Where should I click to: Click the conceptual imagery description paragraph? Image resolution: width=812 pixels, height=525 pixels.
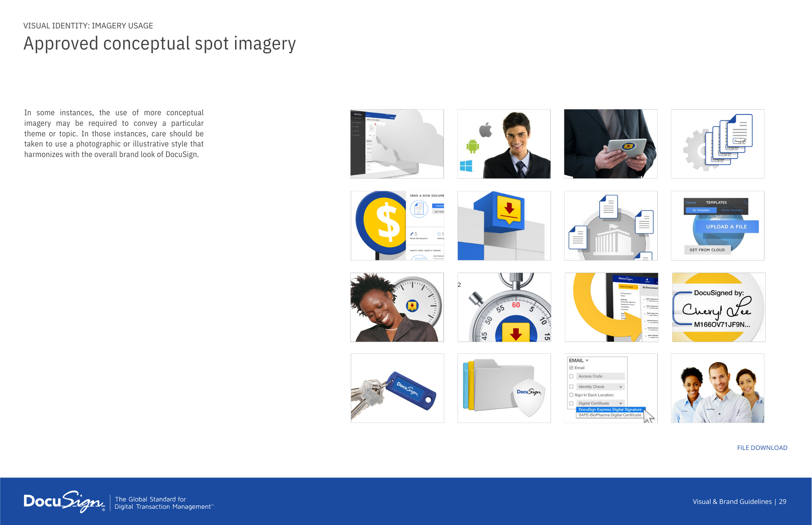coord(114,133)
